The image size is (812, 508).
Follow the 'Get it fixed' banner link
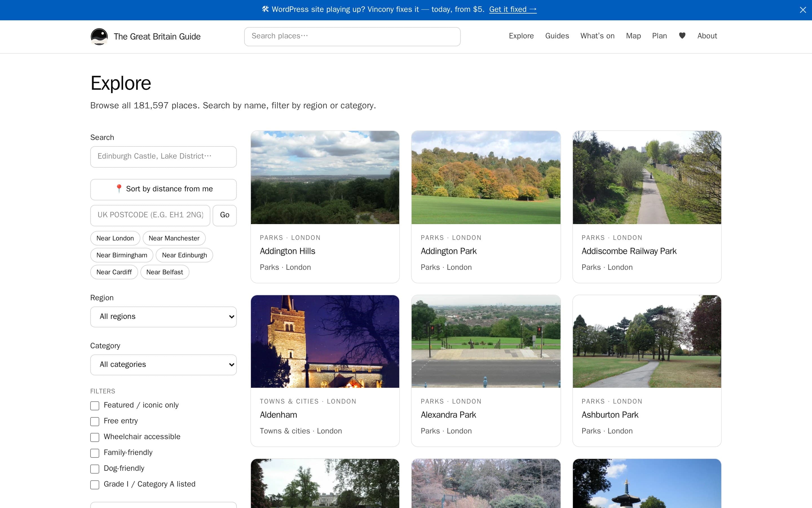click(x=513, y=9)
